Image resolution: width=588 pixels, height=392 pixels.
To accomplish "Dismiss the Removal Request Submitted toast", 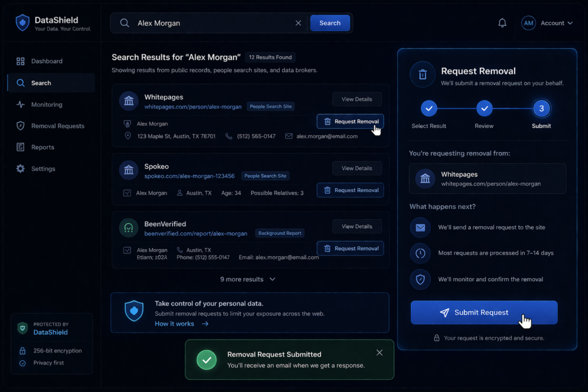I will click(379, 352).
